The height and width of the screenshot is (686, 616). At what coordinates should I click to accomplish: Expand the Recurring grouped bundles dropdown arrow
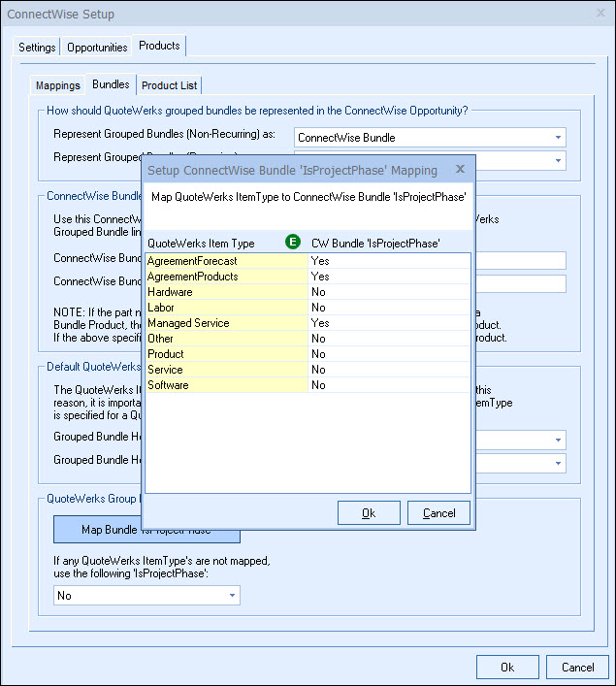pos(558,160)
